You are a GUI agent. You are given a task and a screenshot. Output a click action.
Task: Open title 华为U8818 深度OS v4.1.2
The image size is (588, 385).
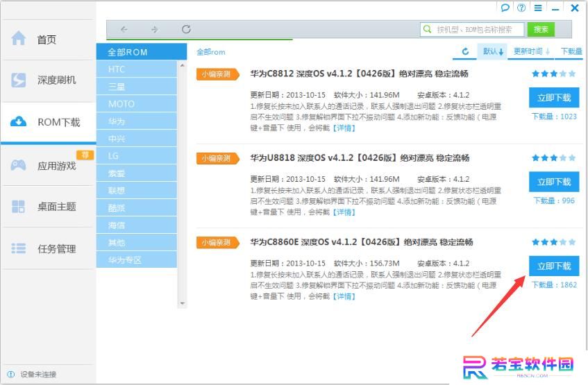[360, 158]
